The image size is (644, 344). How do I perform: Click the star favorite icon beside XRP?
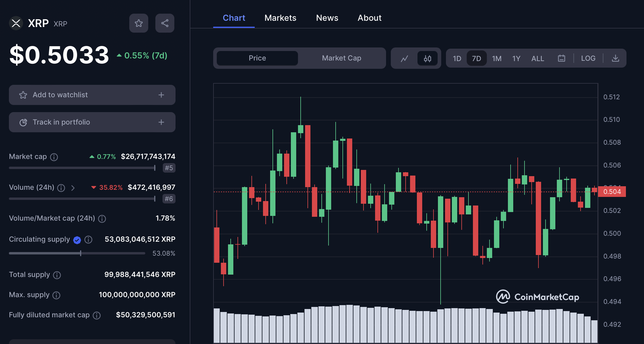point(138,23)
